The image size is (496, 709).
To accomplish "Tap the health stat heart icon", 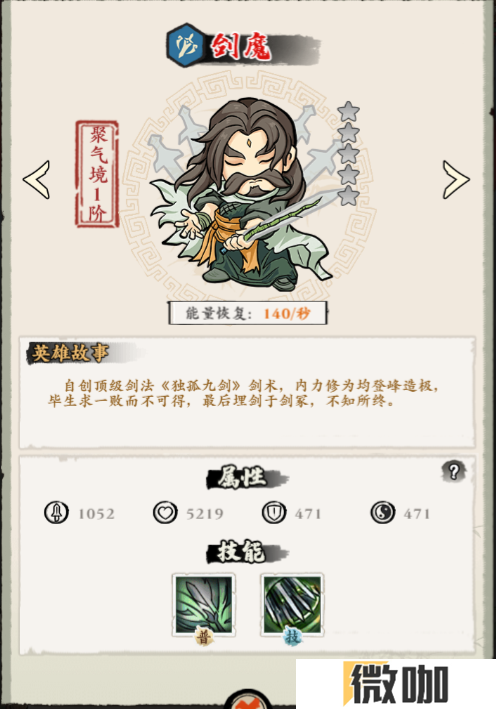I will click(x=165, y=513).
